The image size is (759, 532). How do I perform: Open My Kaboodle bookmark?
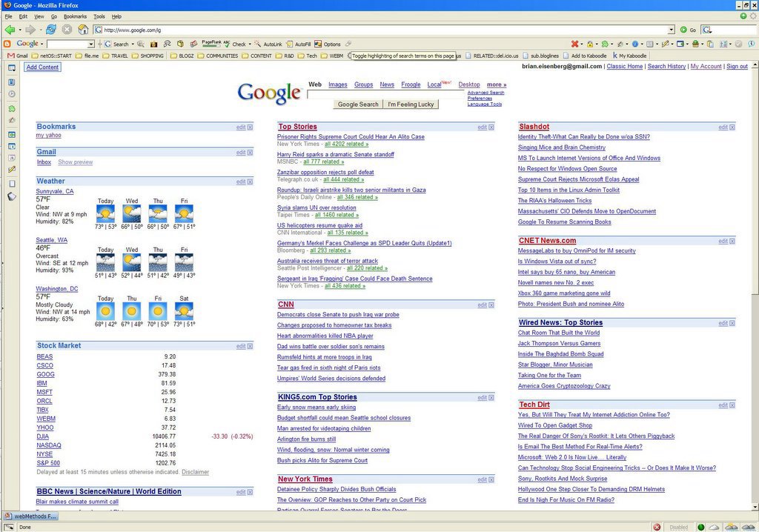630,56
